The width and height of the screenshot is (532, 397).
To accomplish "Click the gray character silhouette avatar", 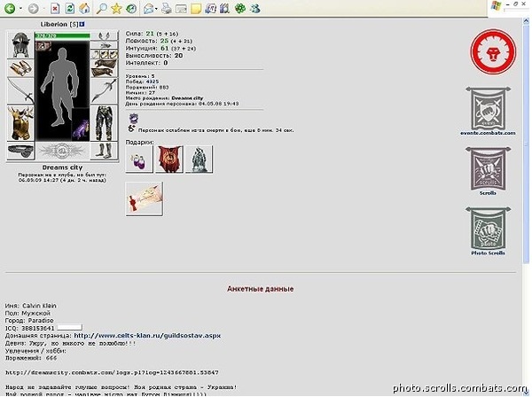I will (x=60, y=88).
